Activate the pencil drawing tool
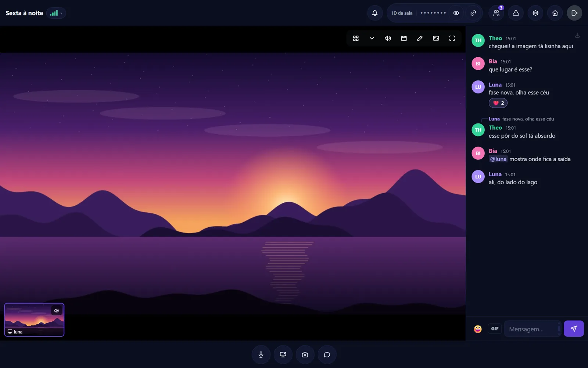 pos(420,38)
